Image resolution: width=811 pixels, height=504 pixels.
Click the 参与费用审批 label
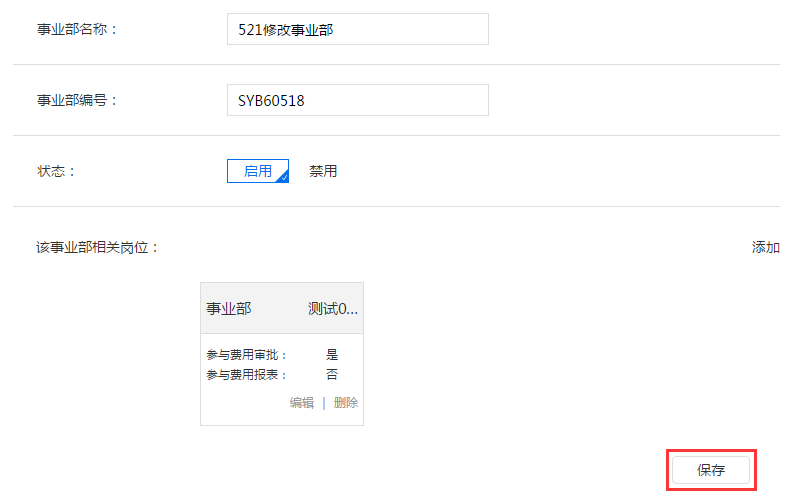pos(246,354)
